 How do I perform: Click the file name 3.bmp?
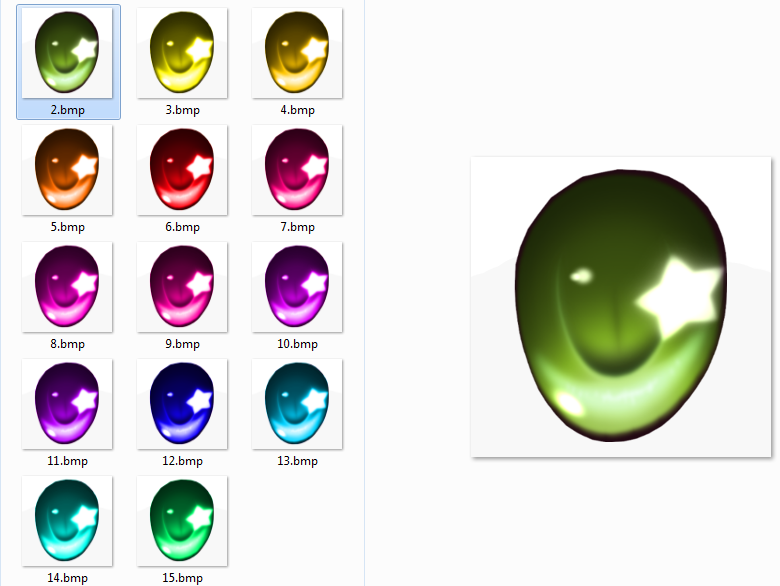coord(183,110)
